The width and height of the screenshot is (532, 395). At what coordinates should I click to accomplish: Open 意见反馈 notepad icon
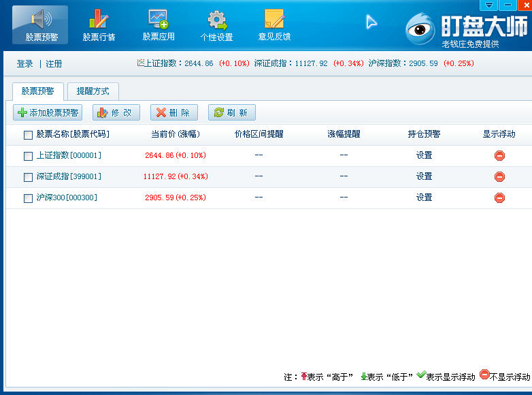[274, 25]
